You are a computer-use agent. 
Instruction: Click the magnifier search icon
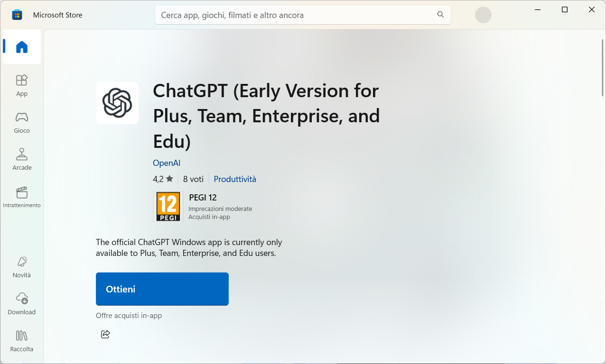click(440, 15)
